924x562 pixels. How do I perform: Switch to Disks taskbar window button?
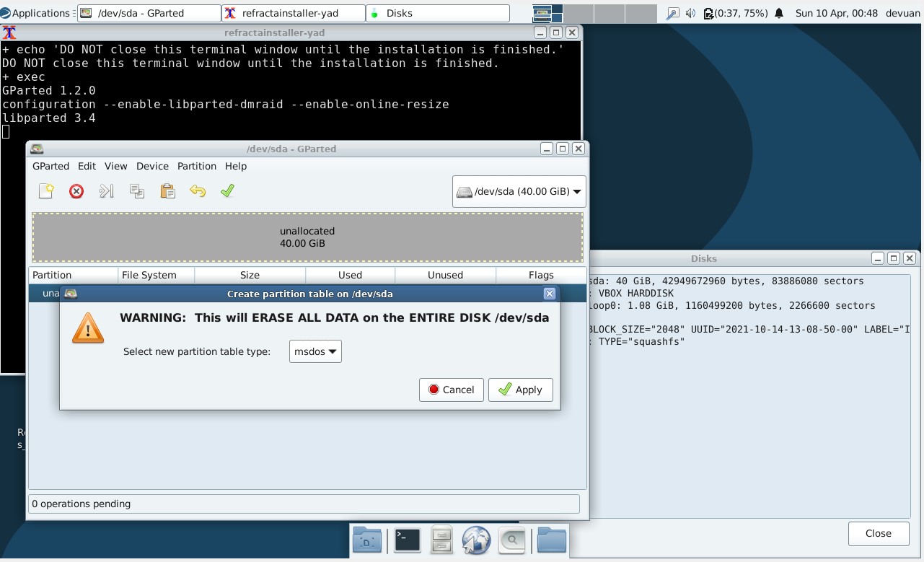coord(437,13)
